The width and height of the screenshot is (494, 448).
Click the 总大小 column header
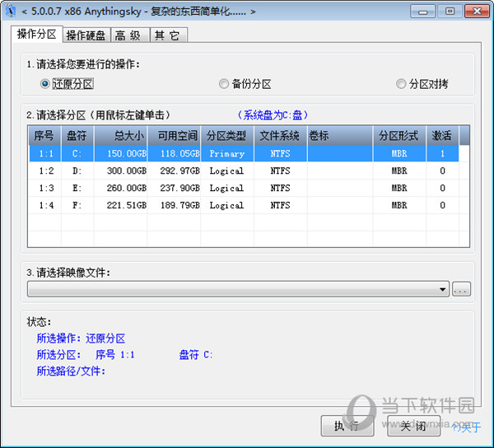121,136
